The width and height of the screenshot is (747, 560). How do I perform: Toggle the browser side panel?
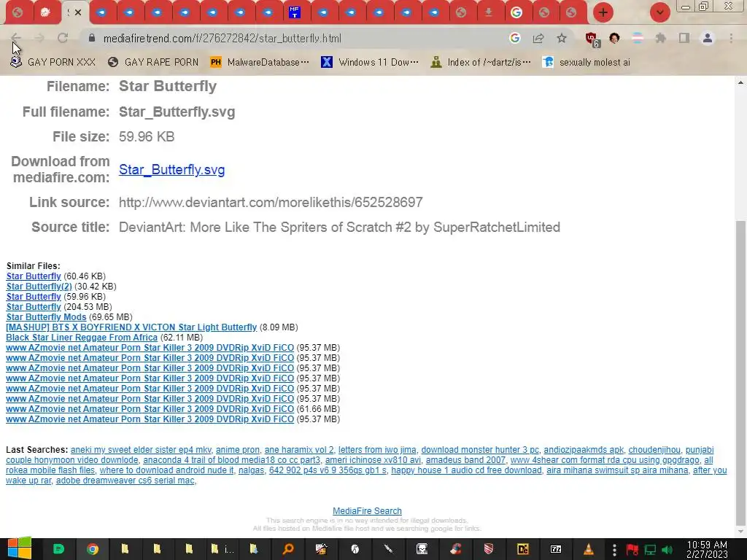point(684,38)
